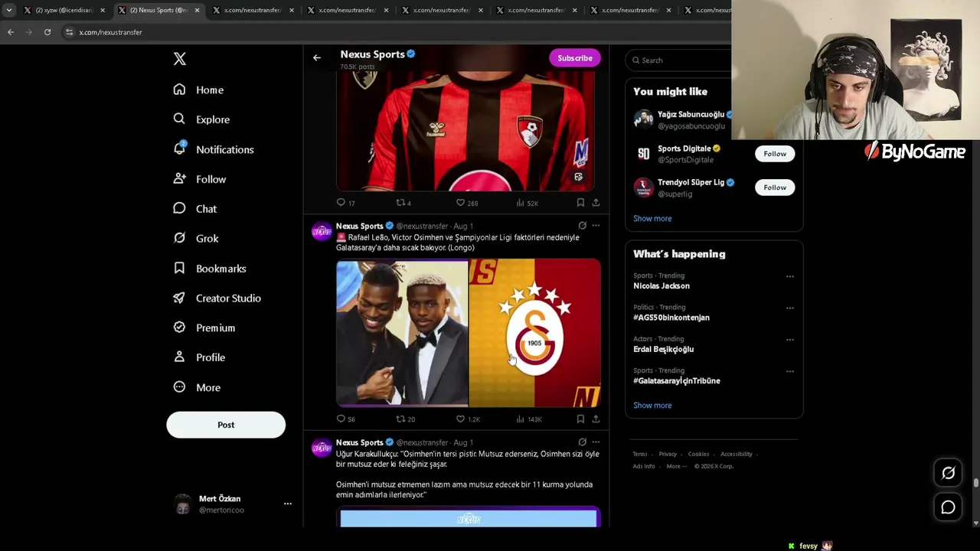Open Grok from the left sidebar

pyautogui.click(x=196, y=238)
